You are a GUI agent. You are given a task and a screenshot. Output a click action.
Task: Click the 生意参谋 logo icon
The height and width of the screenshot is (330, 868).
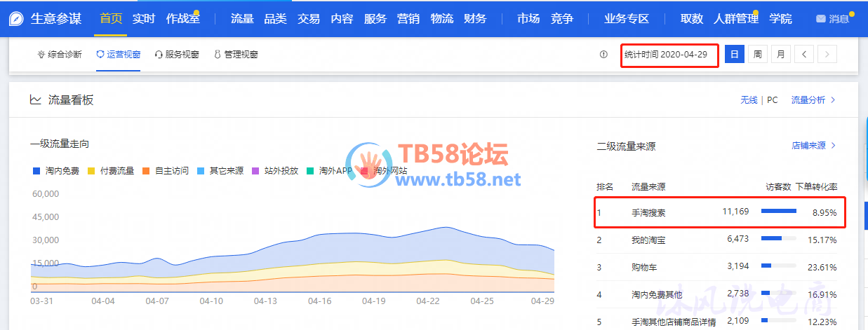point(16,19)
